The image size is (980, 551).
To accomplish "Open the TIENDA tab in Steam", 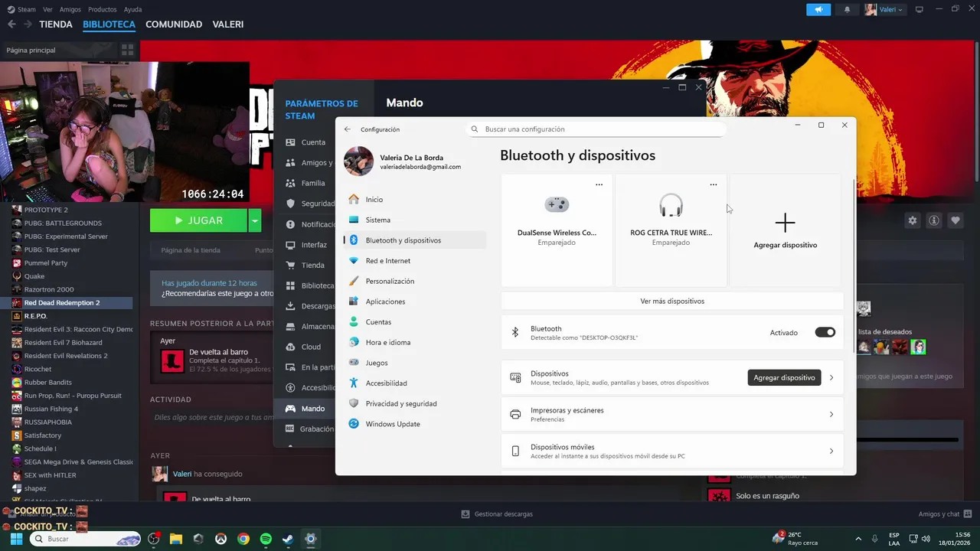I will pyautogui.click(x=56, y=24).
